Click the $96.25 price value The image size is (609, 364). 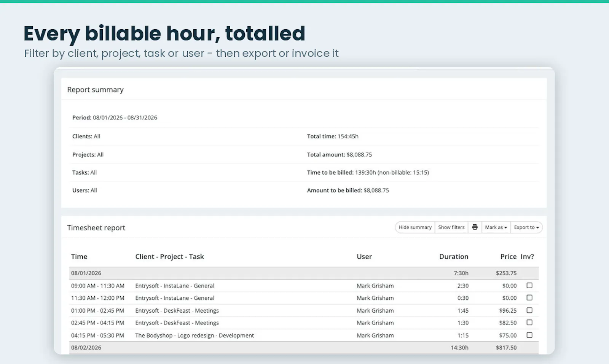pos(508,310)
